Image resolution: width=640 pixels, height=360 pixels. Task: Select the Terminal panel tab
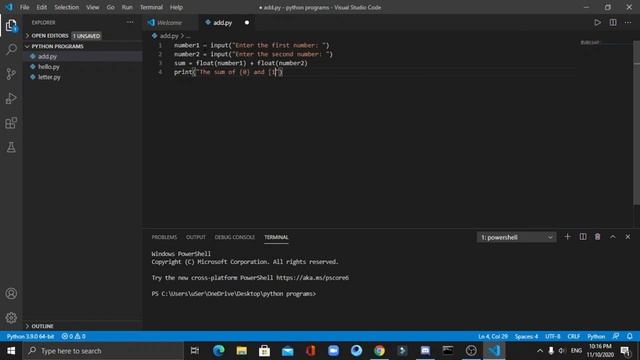[276, 237]
